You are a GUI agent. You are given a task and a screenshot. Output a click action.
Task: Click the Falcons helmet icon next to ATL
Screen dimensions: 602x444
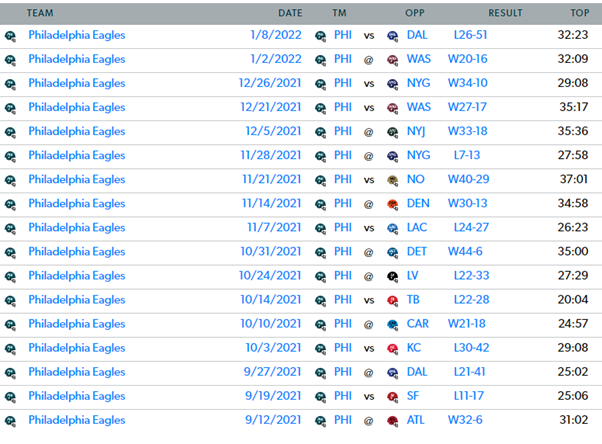coord(392,421)
